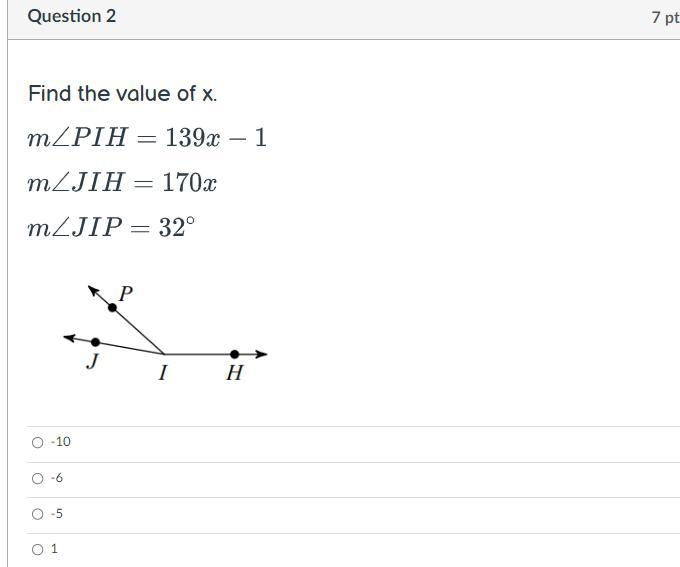Screen dimensions: 680x567
Task: Click point H dot in the diagram
Action: (x=235, y=354)
